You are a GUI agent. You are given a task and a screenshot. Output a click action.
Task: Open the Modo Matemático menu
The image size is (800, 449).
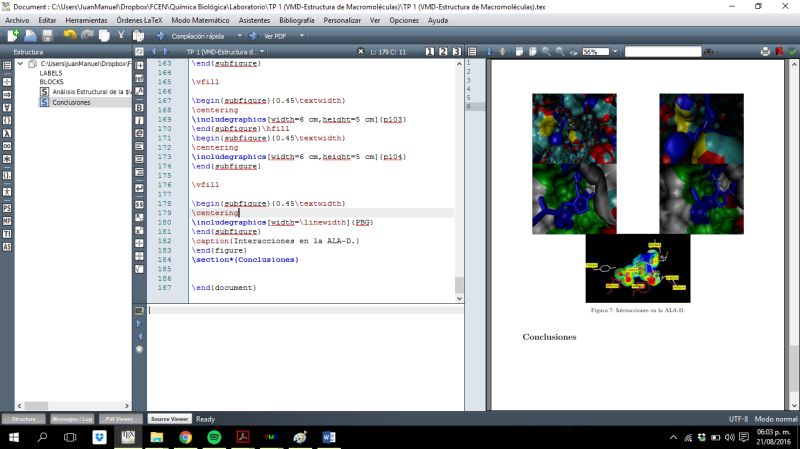click(x=200, y=20)
